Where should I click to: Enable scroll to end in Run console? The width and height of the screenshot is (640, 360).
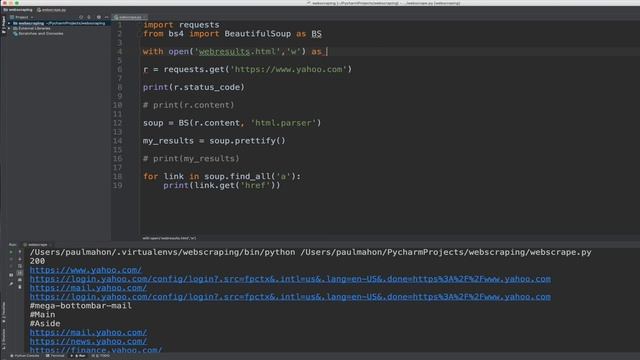coord(20,273)
